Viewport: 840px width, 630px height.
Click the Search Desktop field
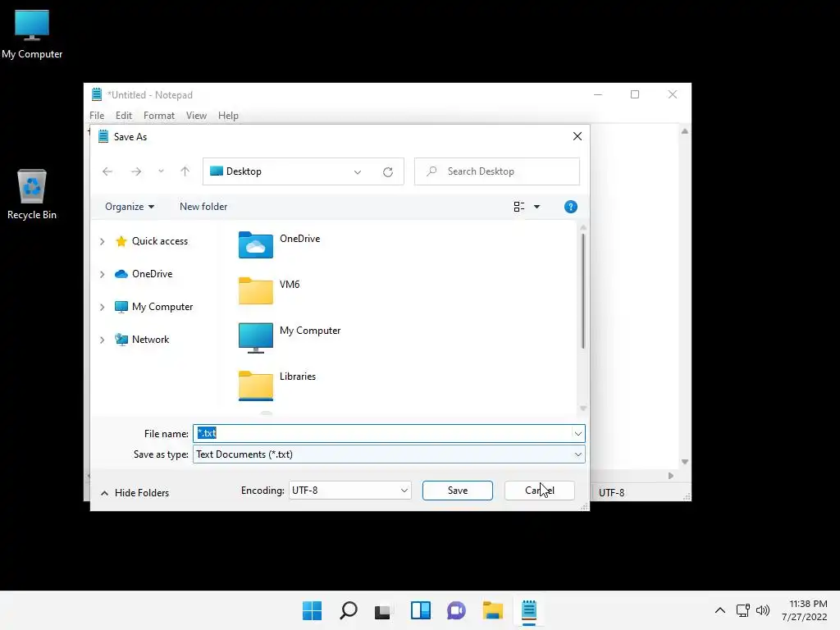(496, 171)
